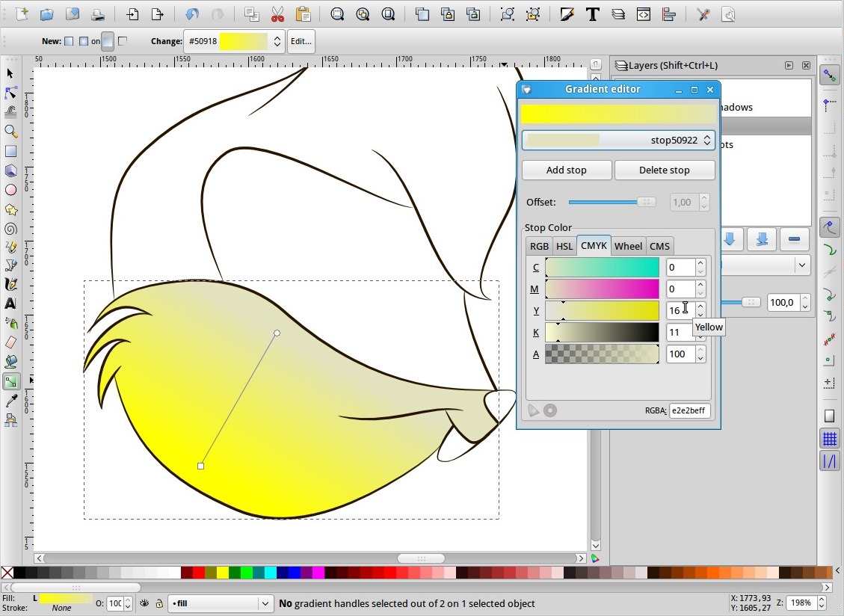The height and width of the screenshot is (616, 844).
Task: Click the Add stop button
Action: (566, 170)
